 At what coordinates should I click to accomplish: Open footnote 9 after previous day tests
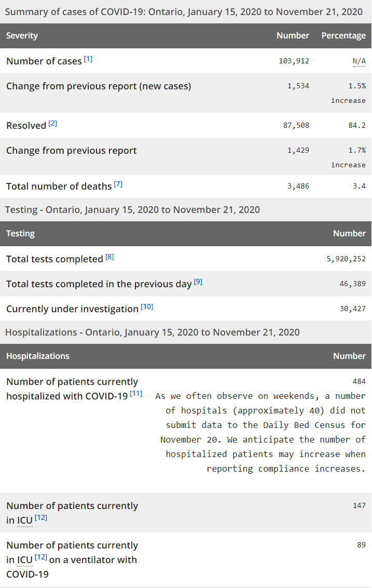point(198,282)
